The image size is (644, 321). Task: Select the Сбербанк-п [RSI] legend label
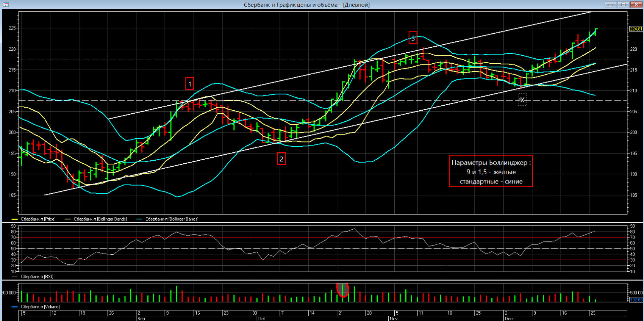point(37,277)
